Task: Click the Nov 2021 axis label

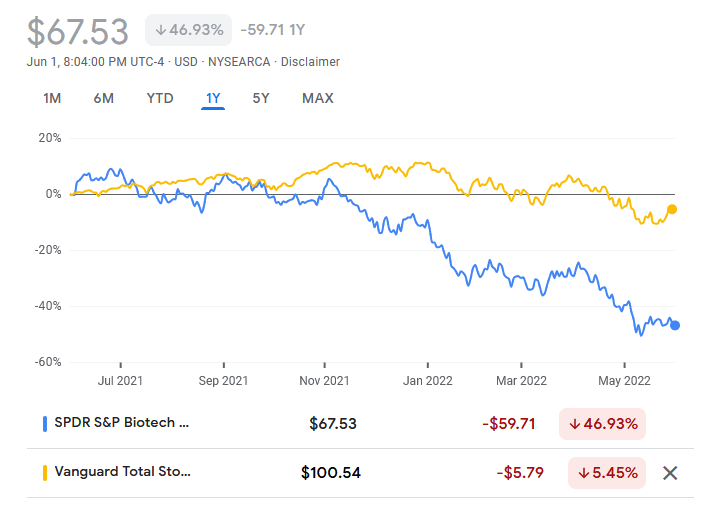Action: (x=325, y=380)
